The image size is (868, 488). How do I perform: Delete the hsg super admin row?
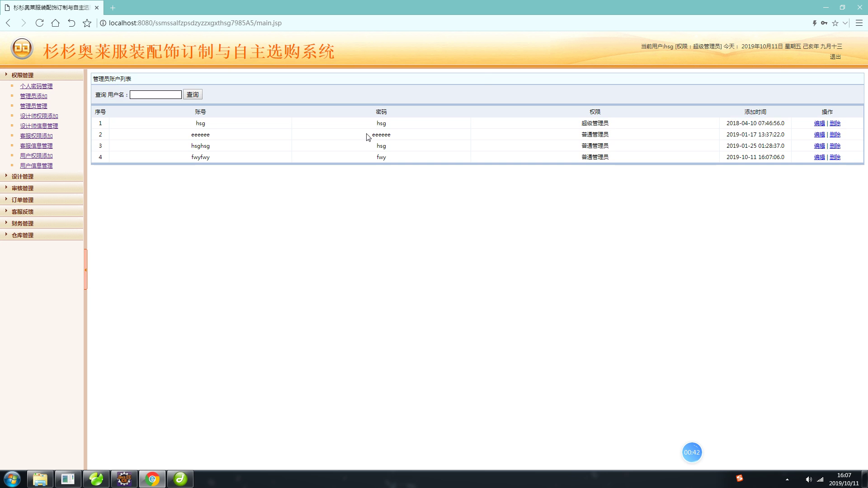pos(835,123)
